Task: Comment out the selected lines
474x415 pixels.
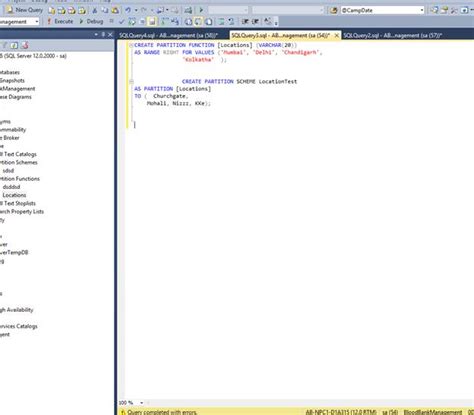Action: [x=221, y=22]
